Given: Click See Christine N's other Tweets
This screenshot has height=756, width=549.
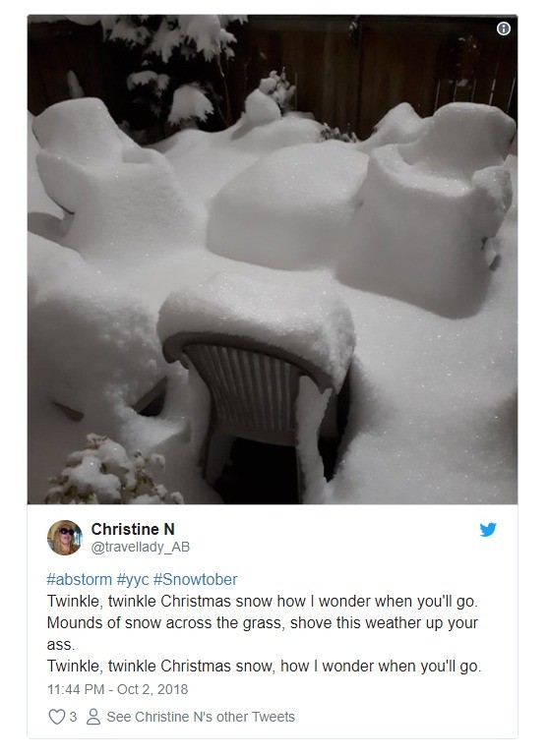Looking at the screenshot, I should 201,717.
